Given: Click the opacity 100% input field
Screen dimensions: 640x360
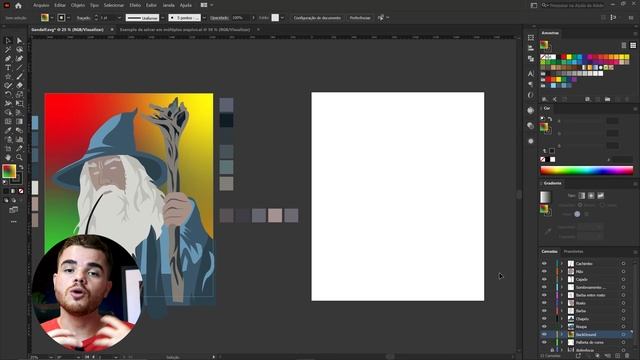Looking at the screenshot, I should (x=241, y=18).
